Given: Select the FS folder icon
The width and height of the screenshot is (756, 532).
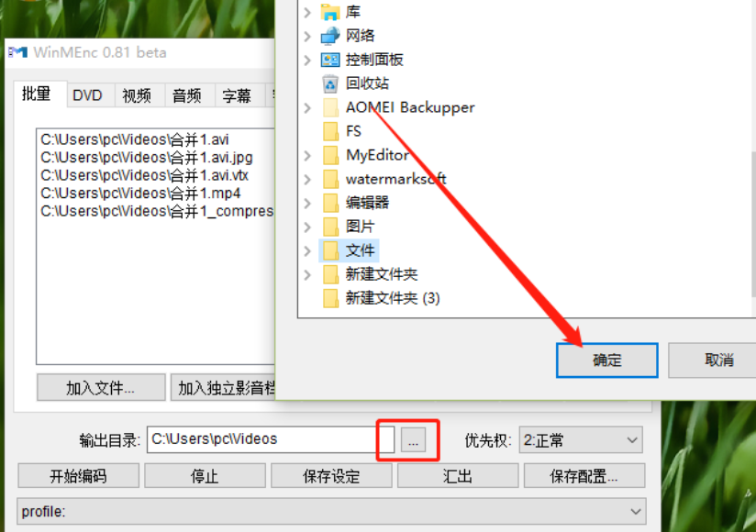Looking at the screenshot, I should pyautogui.click(x=330, y=131).
